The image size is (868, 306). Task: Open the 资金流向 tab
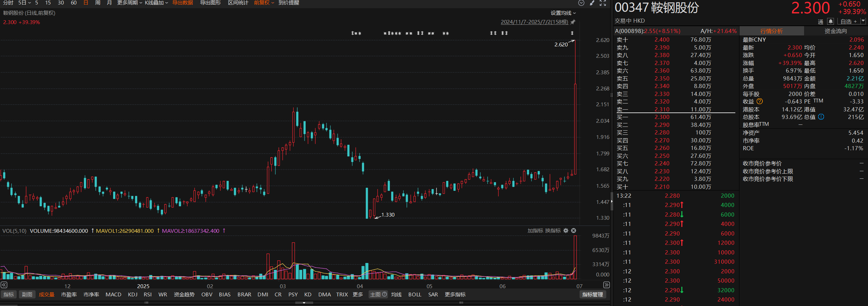(836, 31)
